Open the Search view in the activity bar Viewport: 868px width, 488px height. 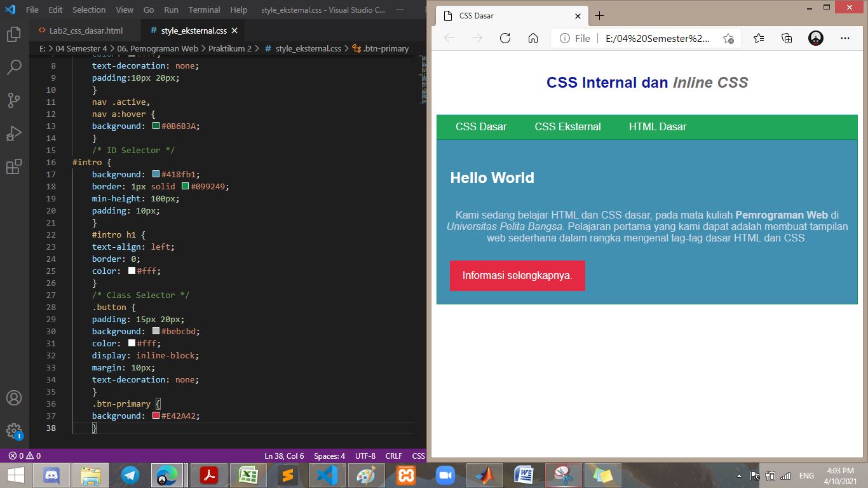coord(14,67)
